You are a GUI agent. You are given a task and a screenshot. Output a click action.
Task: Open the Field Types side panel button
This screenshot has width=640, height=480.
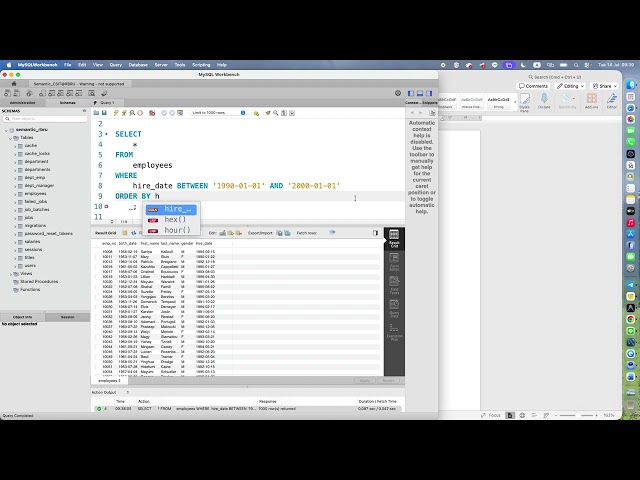[394, 285]
